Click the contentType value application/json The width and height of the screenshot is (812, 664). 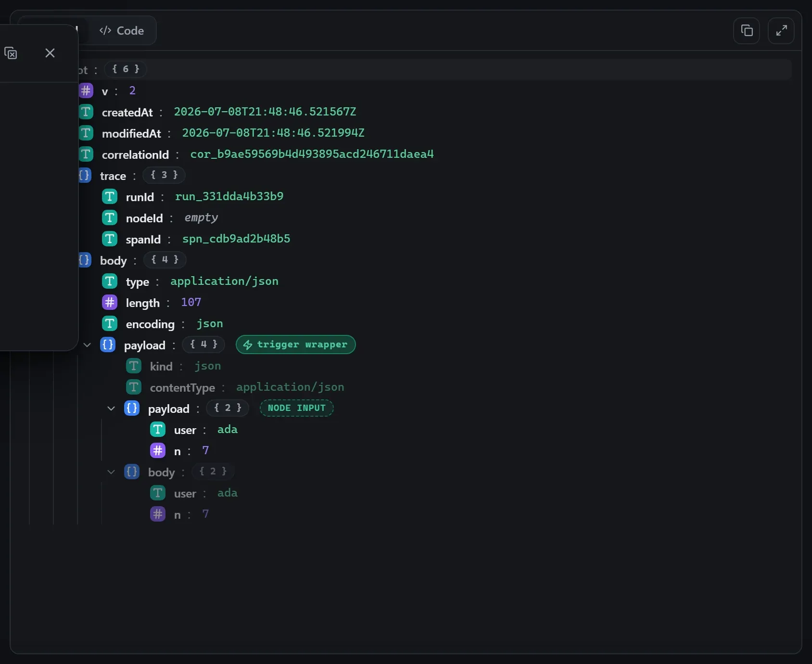tap(290, 387)
